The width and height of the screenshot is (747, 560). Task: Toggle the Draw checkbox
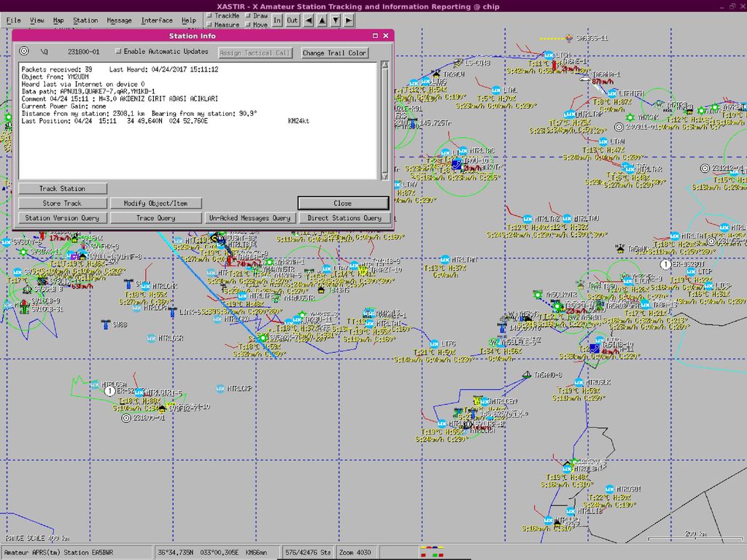click(x=248, y=16)
